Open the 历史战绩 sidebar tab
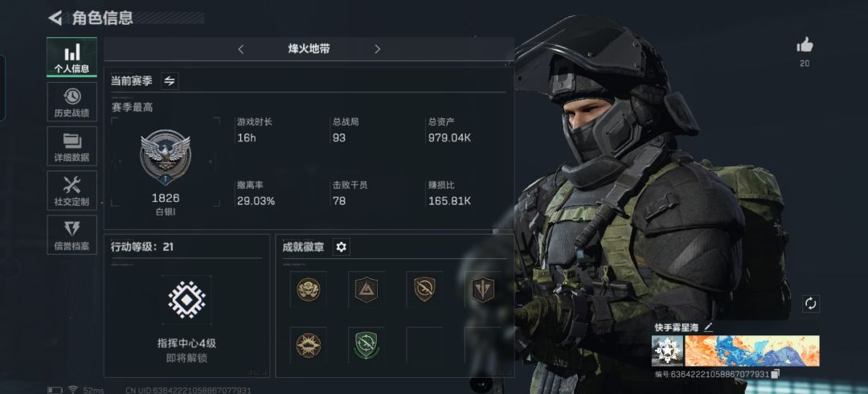868x394 pixels. coord(72,102)
